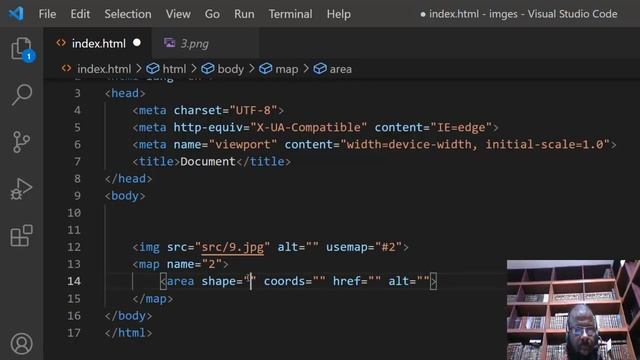Viewport: 640px width, 360px height.
Task: Click the "X-UA-Compatible" string
Action: pos(308,127)
